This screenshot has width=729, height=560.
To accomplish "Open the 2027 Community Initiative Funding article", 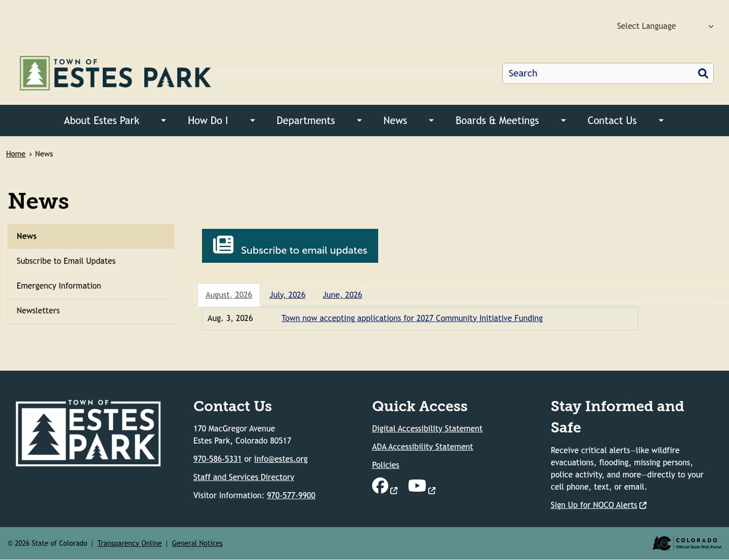I will pos(412,318).
